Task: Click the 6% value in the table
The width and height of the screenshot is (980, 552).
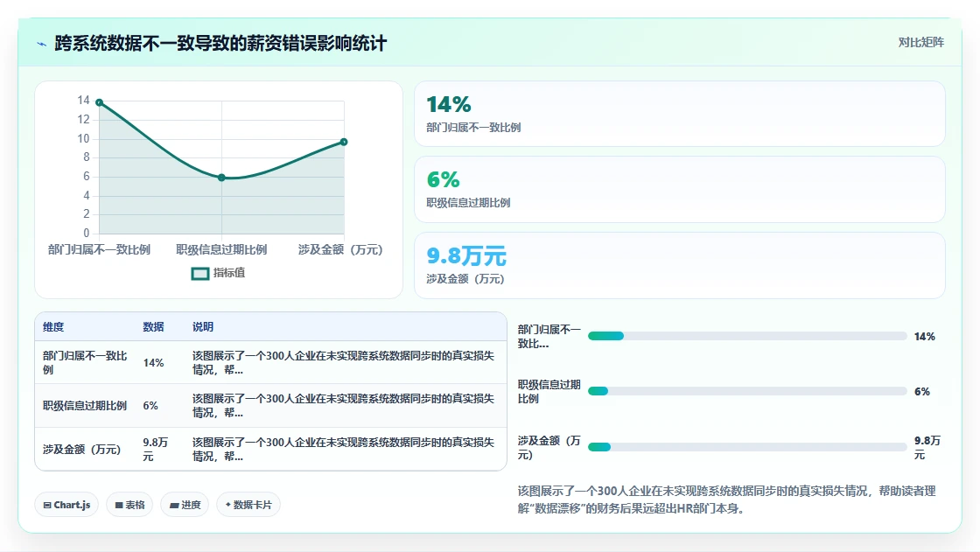Action: 150,406
